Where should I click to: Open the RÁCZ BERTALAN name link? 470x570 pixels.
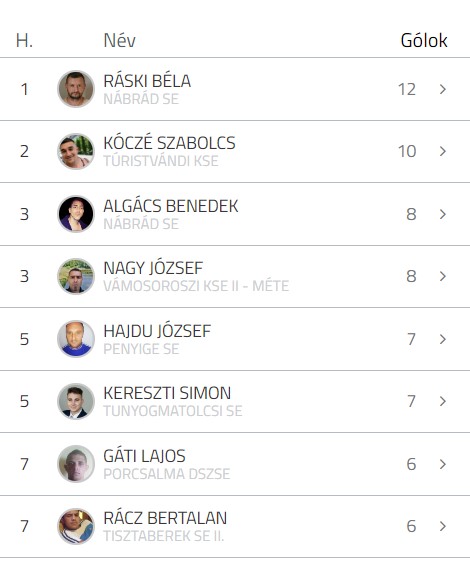tap(165, 518)
